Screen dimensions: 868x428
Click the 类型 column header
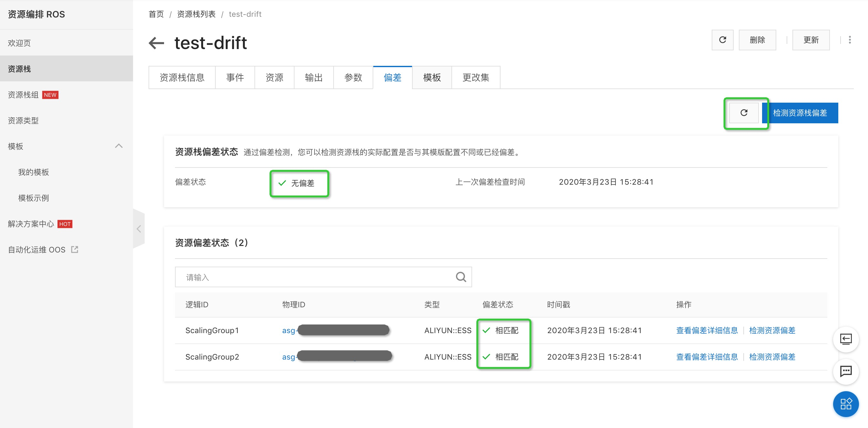[x=432, y=304]
